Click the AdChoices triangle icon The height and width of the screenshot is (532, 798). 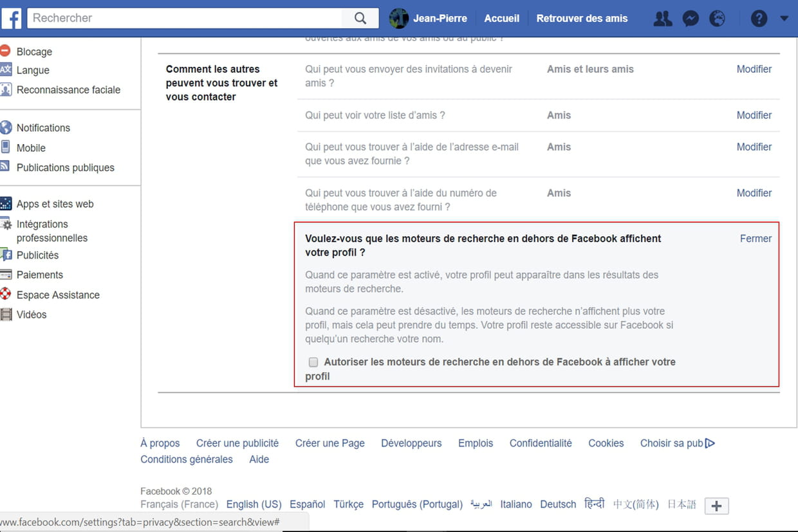pos(710,443)
